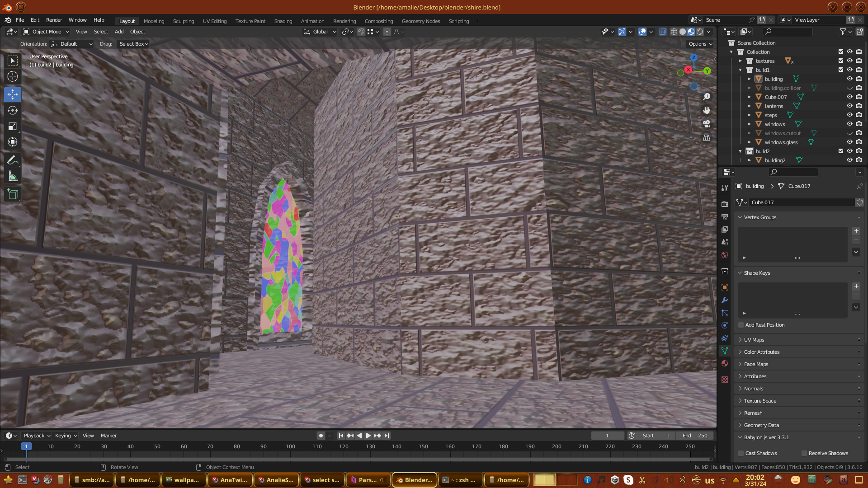Select the Move tool in toolbar
Viewport: 868px width, 488px height.
tap(13, 94)
